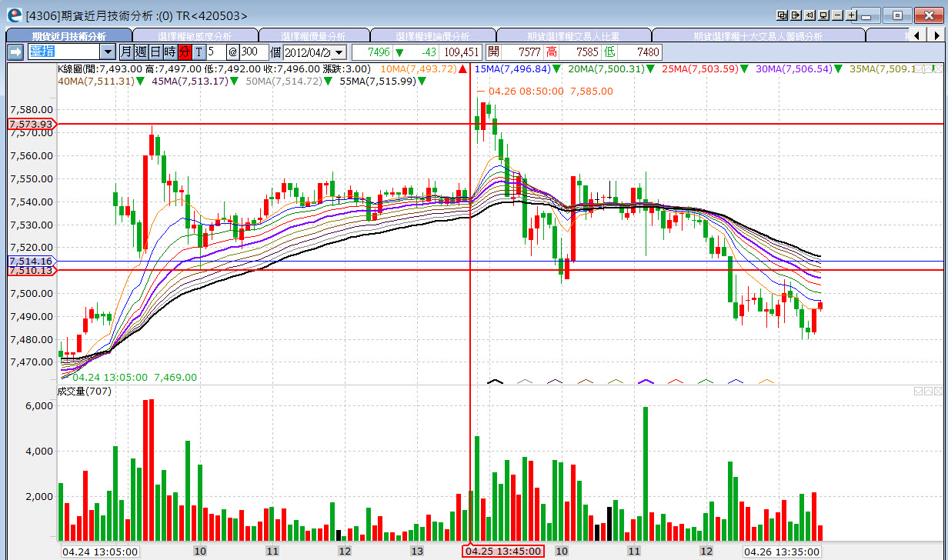This screenshot has height=560, width=948.
Task: Select the tick T period button
Action: point(199,52)
